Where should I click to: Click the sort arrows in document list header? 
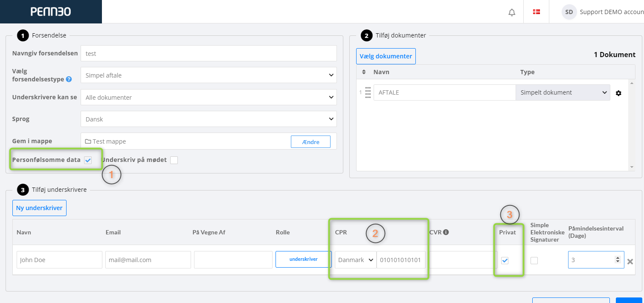364,72
